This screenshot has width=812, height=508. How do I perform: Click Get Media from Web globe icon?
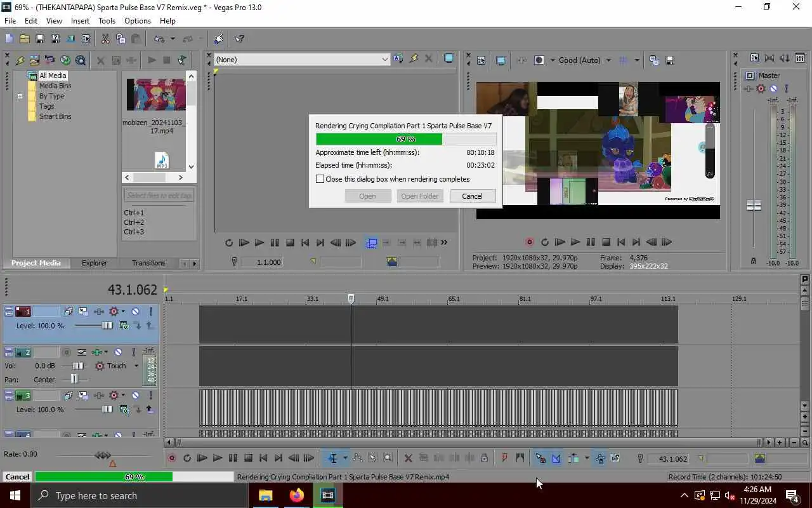tap(65, 60)
